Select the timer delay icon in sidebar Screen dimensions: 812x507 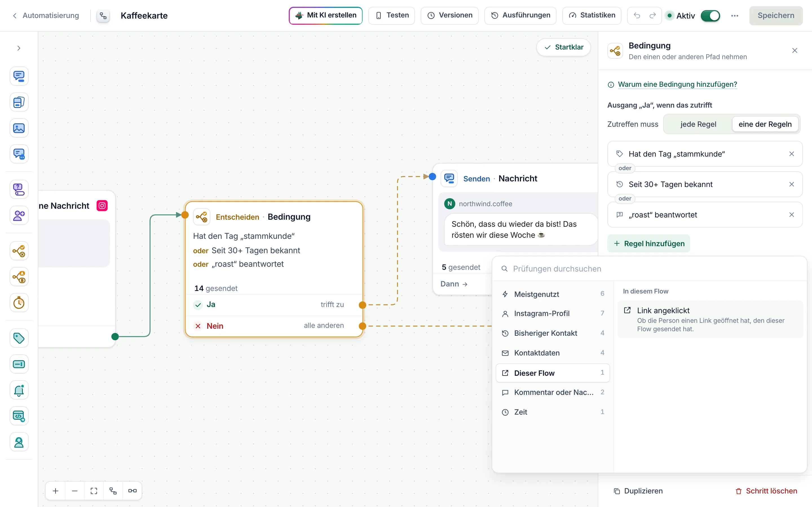click(19, 303)
